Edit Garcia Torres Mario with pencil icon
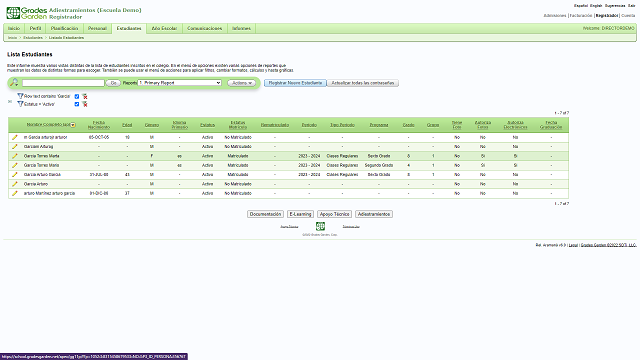 click(15, 165)
